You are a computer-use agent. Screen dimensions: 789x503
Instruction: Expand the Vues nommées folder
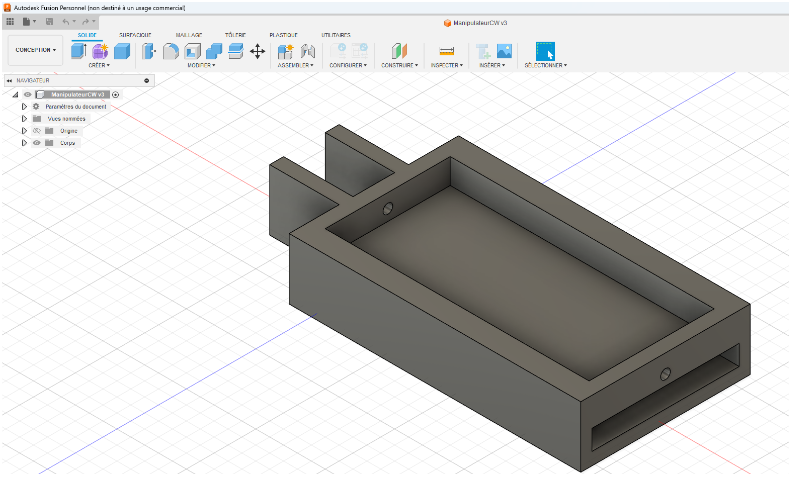24,119
